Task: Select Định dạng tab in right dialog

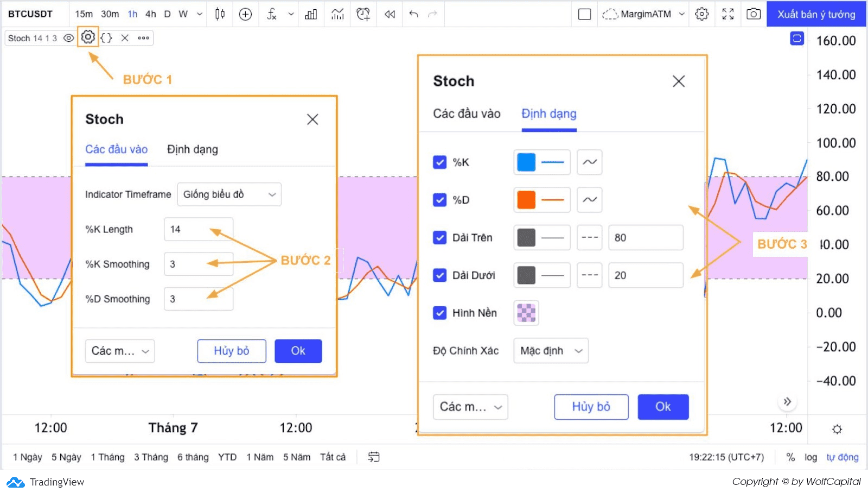Action: coord(549,113)
